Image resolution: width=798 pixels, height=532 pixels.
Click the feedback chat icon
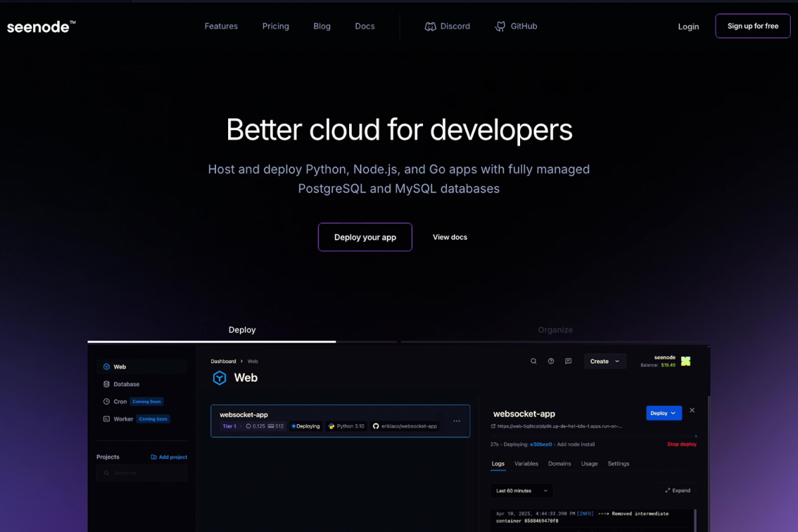point(568,361)
